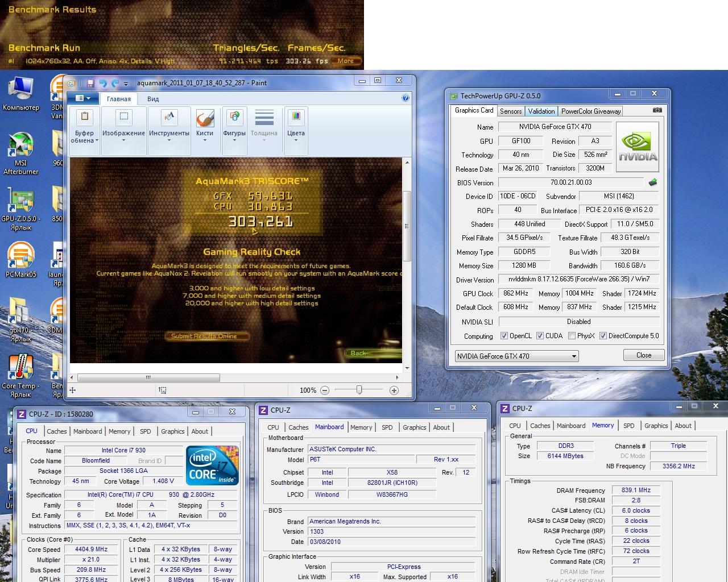Open About tab in right CPU-Z Memory window

(683, 426)
